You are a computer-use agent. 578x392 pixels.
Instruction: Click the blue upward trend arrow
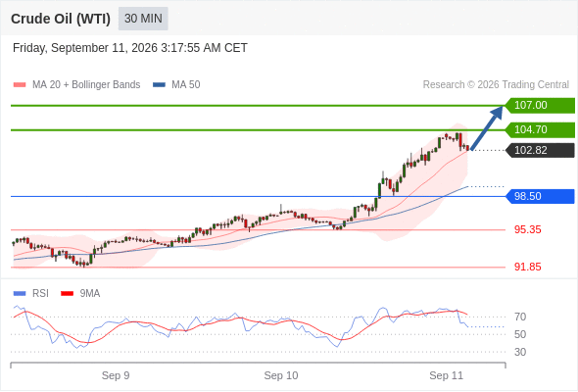click(487, 128)
